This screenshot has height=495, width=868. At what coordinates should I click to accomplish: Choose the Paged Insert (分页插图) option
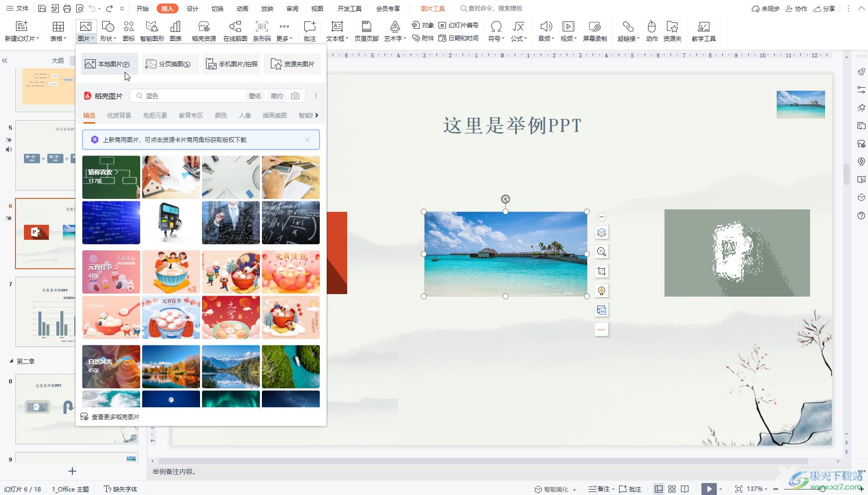(170, 64)
